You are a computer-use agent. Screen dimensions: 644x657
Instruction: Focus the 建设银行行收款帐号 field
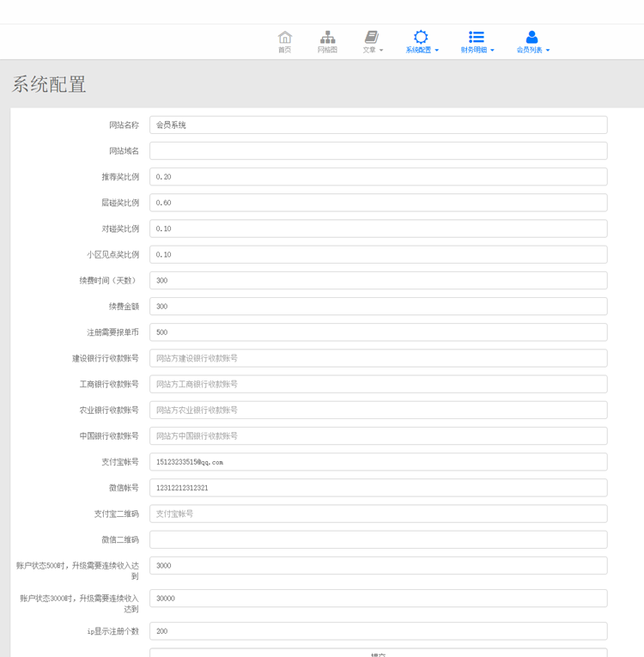coord(379,358)
